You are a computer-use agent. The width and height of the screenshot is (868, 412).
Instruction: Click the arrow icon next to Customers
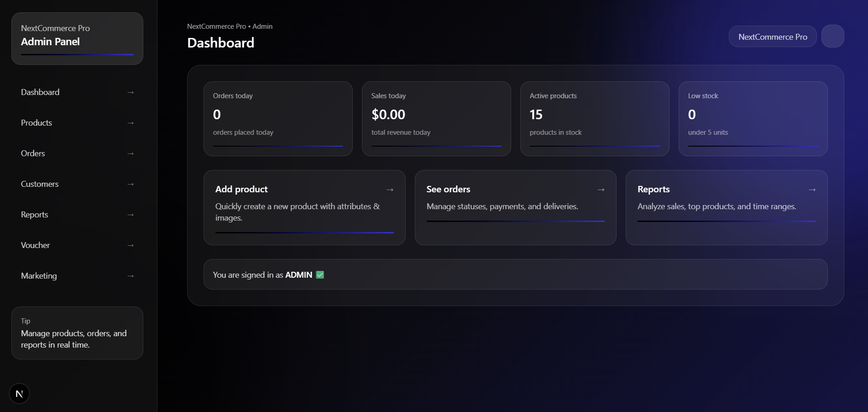tap(131, 184)
